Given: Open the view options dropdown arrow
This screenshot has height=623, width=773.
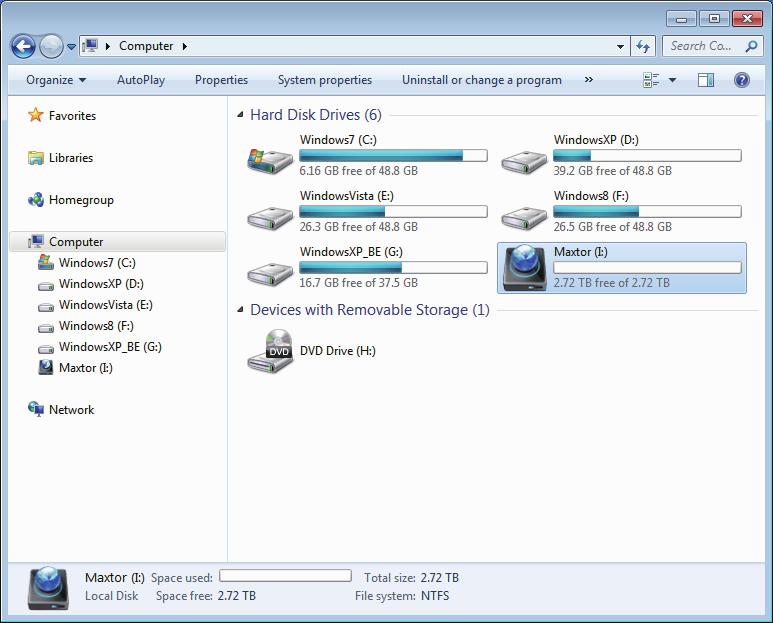Looking at the screenshot, I should tap(672, 80).
